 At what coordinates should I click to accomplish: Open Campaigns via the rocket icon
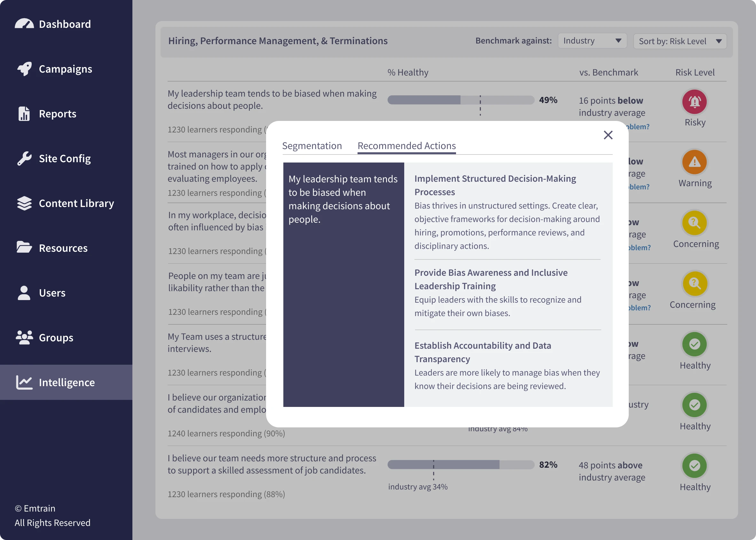(24, 69)
